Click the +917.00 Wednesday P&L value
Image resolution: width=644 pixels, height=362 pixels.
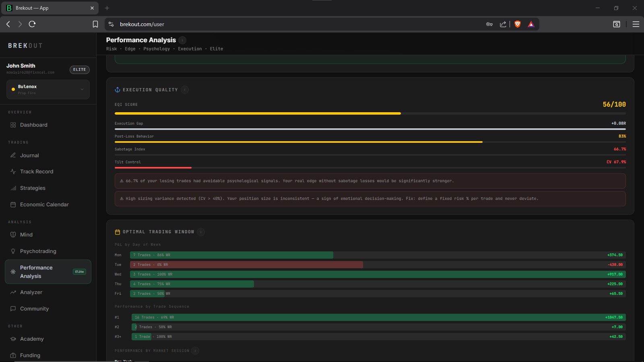click(615, 274)
